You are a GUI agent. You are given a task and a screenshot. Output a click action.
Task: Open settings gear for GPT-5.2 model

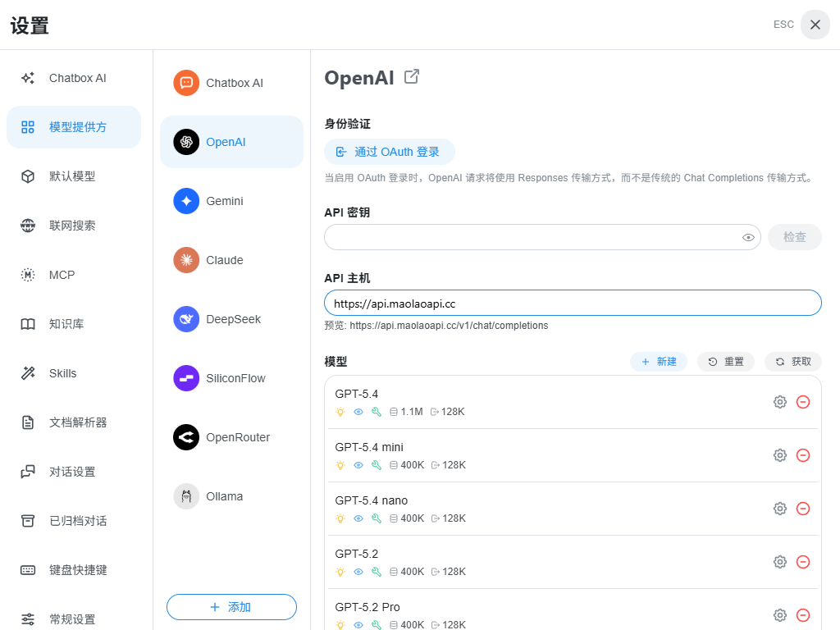780,562
